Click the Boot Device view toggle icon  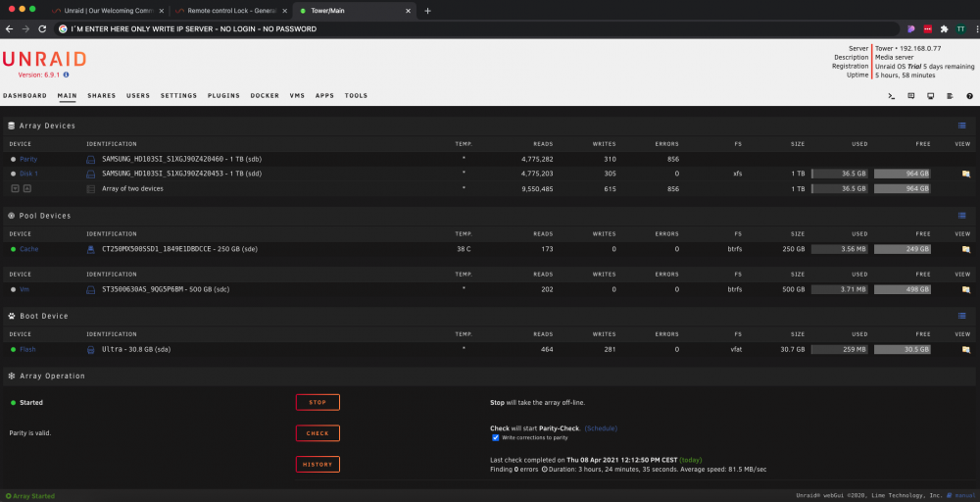coord(962,316)
